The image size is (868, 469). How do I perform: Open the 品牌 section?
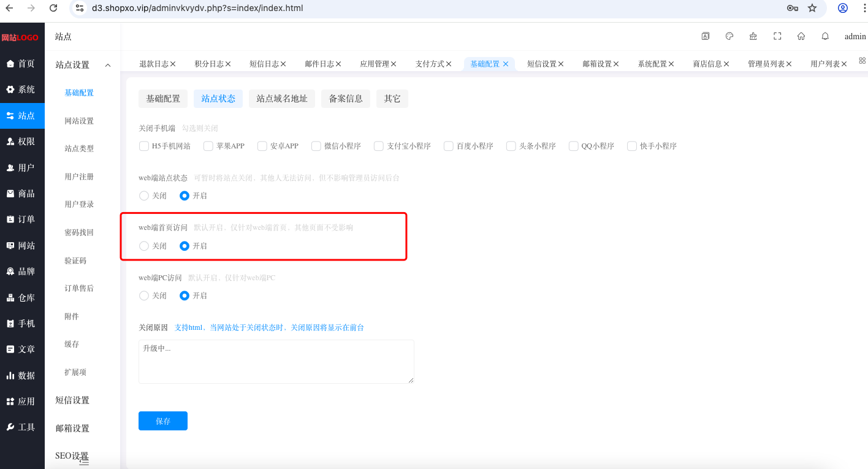click(x=22, y=272)
